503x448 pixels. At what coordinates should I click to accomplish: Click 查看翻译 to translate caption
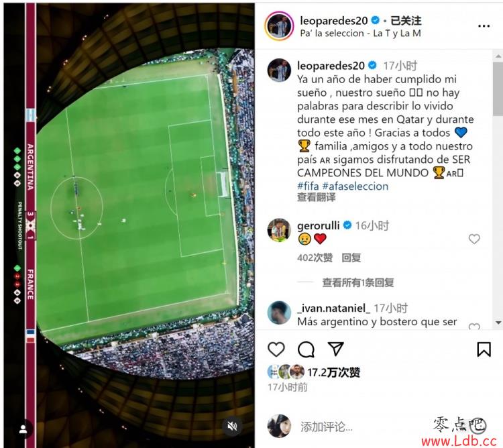pos(317,197)
